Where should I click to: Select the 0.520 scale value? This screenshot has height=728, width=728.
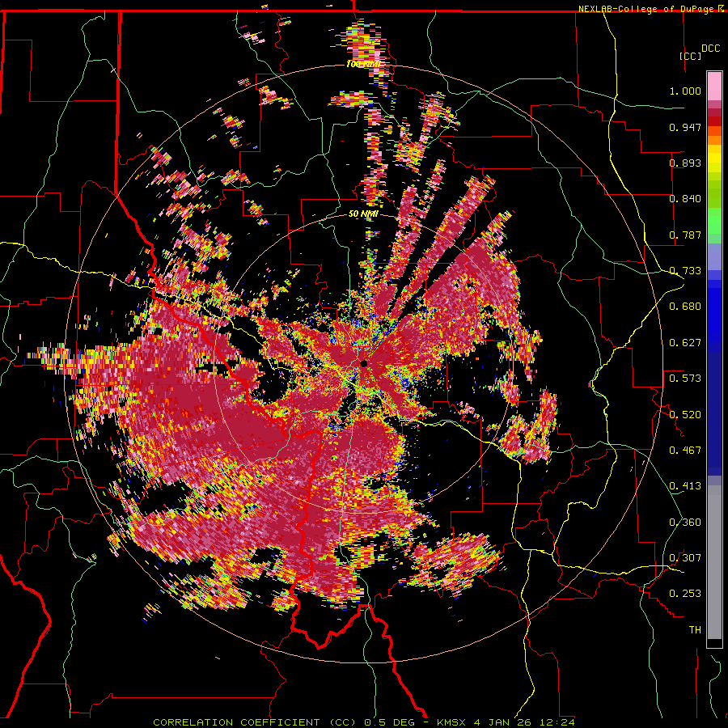[x=685, y=415]
